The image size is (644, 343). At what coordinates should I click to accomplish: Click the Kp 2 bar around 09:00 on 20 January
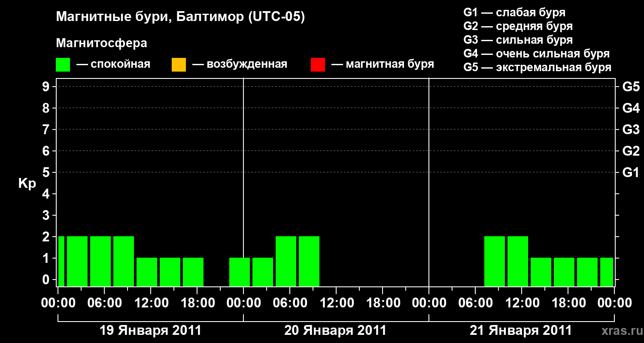click(x=309, y=261)
